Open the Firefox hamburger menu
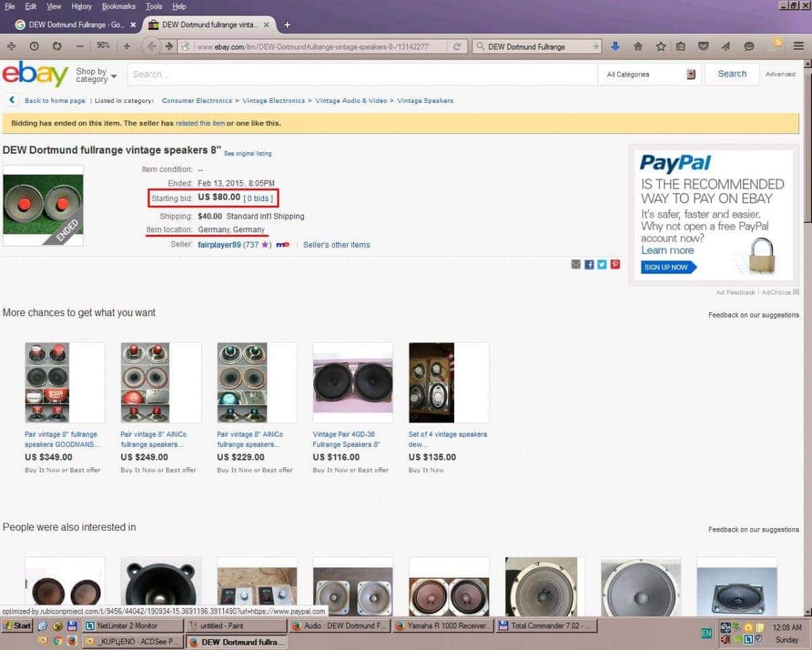 [798, 46]
